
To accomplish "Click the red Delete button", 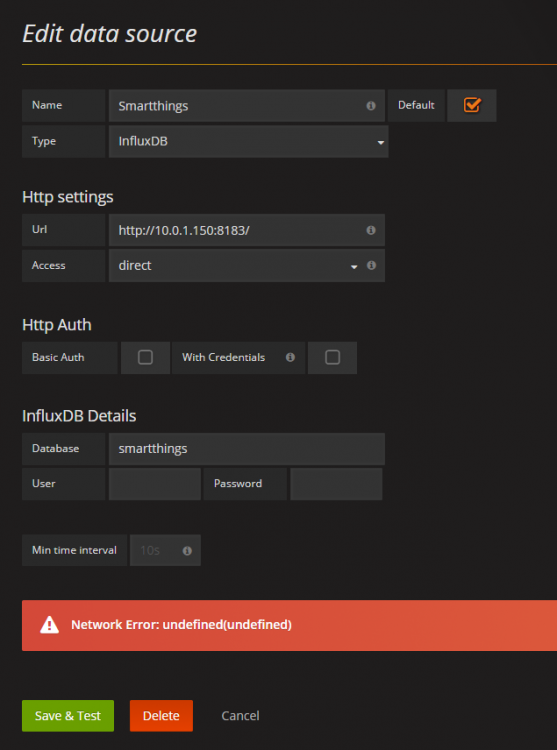I will tap(161, 716).
